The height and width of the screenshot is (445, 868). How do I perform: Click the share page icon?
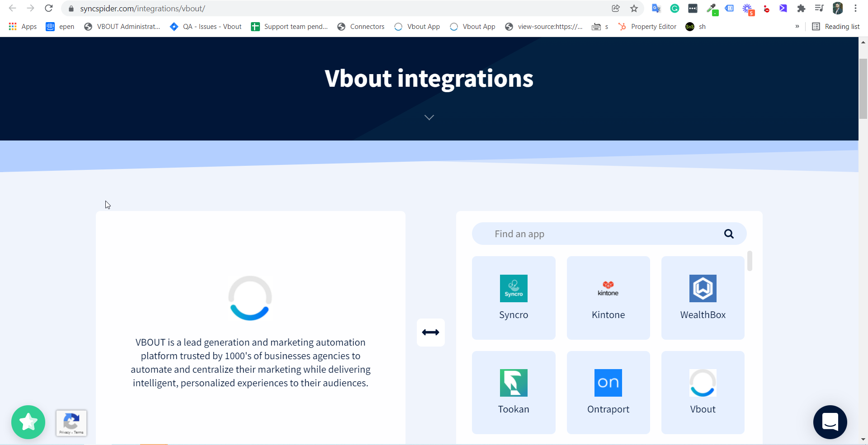point(616,8)
